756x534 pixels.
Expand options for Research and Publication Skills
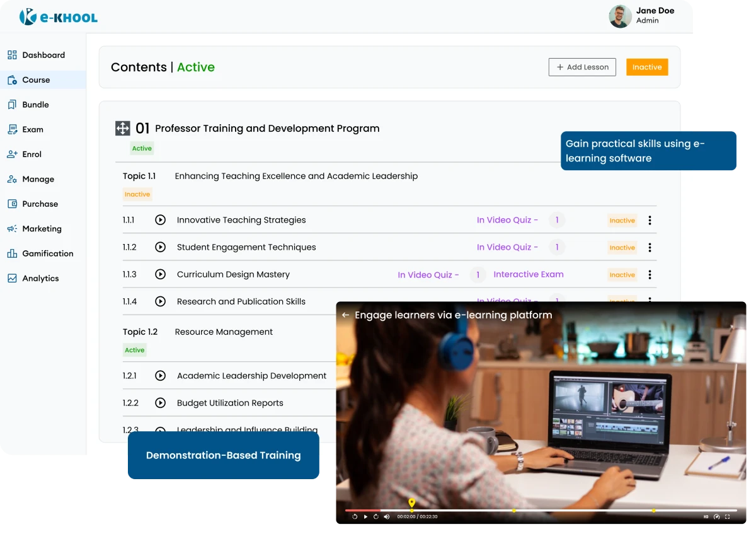pos(650,301)
